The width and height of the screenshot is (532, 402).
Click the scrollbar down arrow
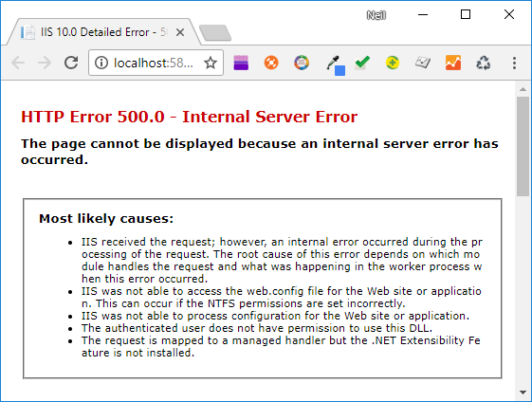523,393
